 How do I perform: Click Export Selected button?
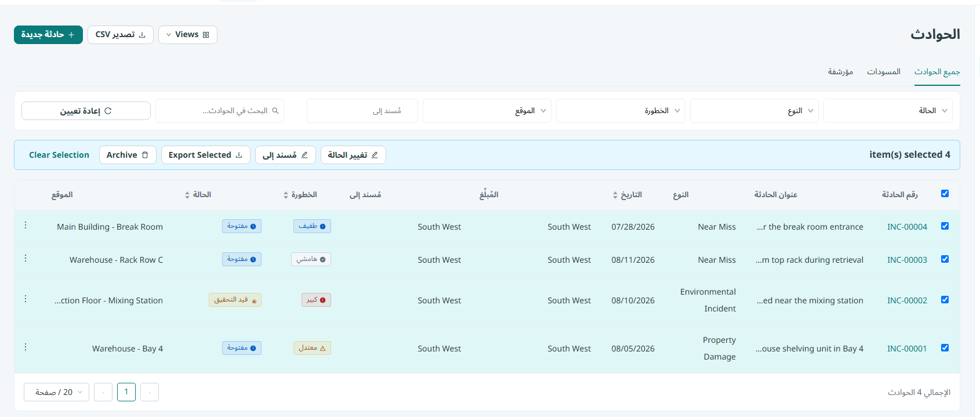point(206,155)
